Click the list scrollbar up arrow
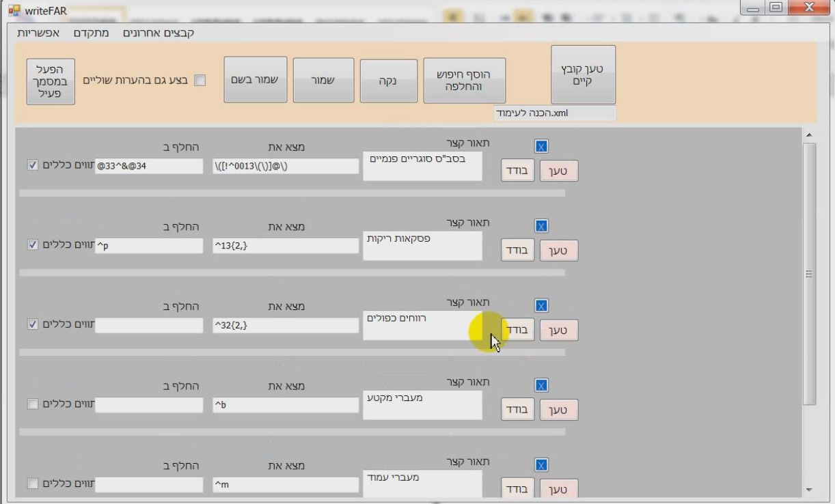 click(x=809, y=135)
